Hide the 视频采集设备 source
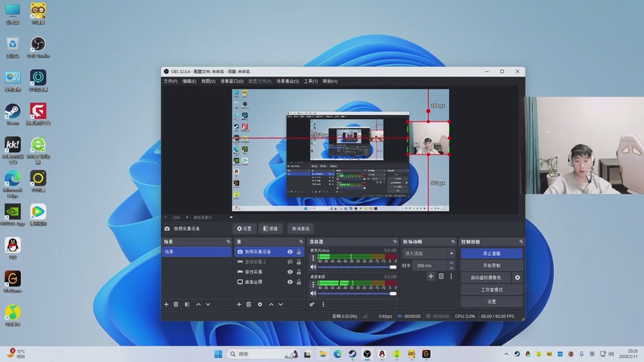644x362 pixels. click(290, 252)
